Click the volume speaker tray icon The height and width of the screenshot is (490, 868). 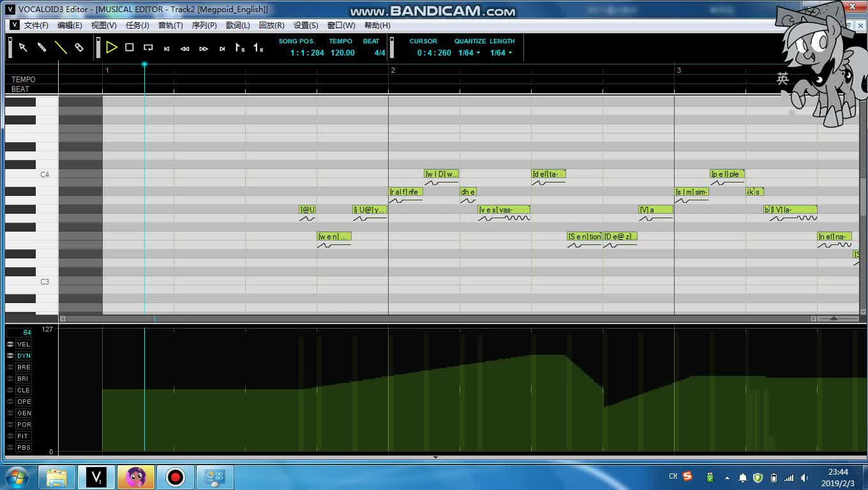(805, 477)
